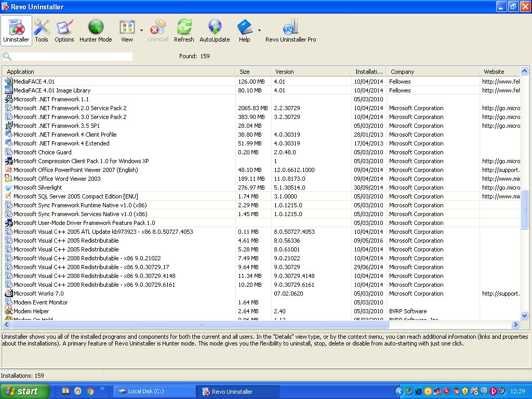Image resolution: width=532 pixels, height=399 pixels.
Task: Click the 2065.83 MB size cell
Action: [x=253, y=108]
